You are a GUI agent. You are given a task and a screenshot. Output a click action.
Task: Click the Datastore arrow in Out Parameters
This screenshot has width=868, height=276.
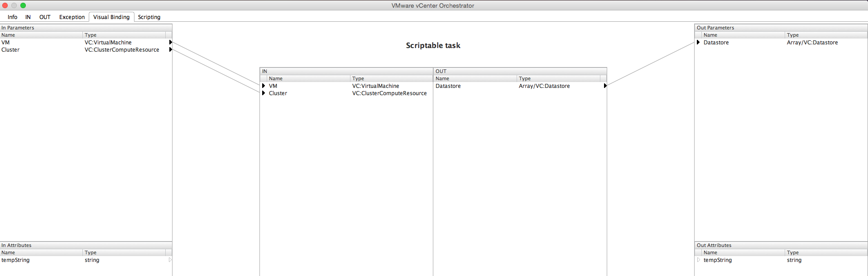(x=698, y=43)
